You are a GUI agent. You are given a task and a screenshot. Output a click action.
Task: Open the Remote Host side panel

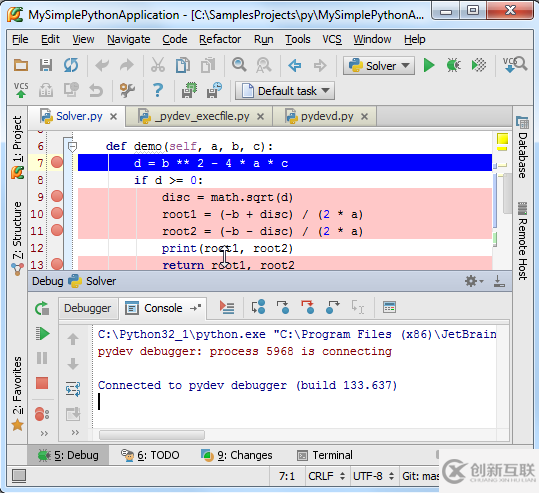pos(522,241)
